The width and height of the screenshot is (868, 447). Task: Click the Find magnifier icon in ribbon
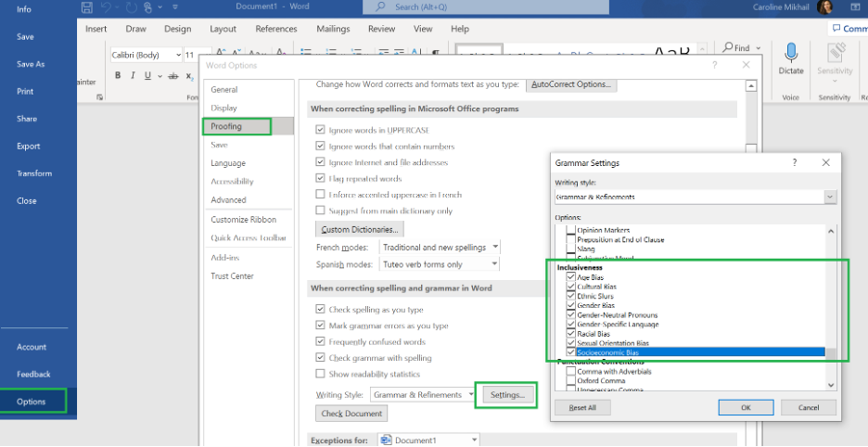pos(728,47)
